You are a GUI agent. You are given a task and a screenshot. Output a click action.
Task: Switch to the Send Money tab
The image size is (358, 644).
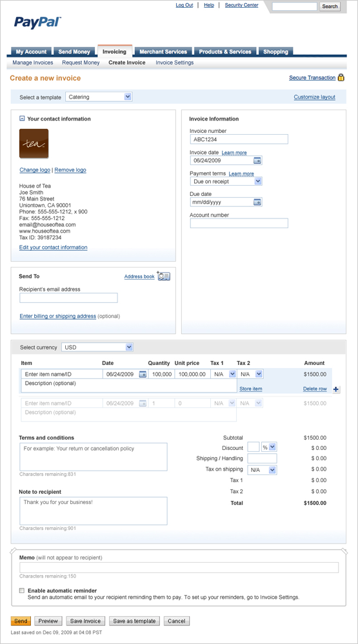tap(74, 52)
